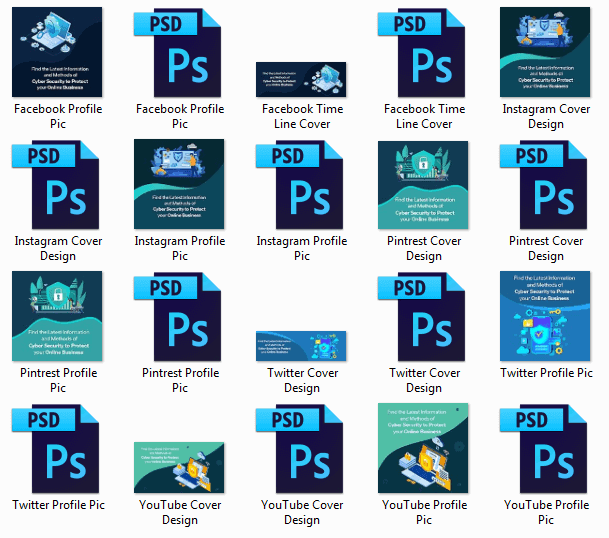The width and height of the screenshot is (609, 538).
Task: Select the Facebook Time Line Cover PSD icon
Action: [x=421, y=52]
